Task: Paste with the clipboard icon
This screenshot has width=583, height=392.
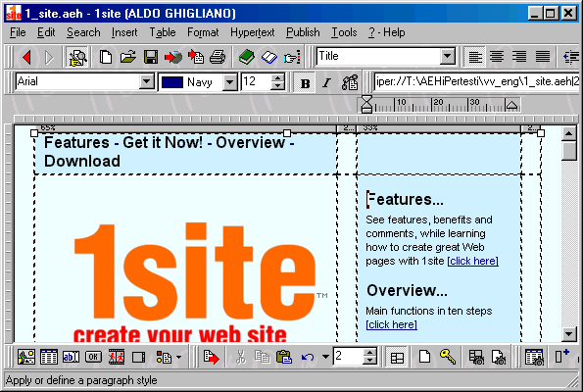Action: (x=284, y=357)
